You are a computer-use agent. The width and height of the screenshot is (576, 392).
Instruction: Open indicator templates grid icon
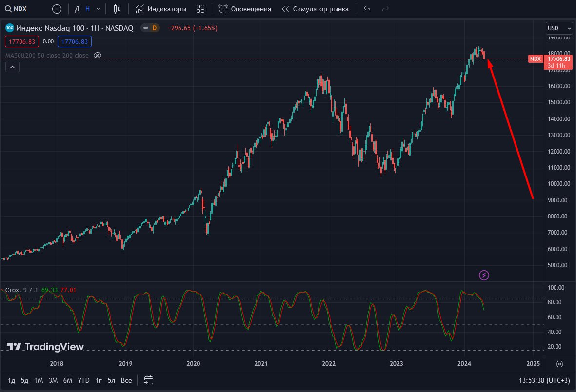[200, 9]
